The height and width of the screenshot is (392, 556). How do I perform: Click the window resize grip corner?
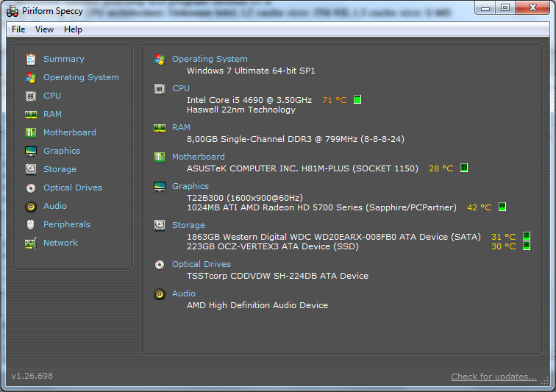[545, 382]
